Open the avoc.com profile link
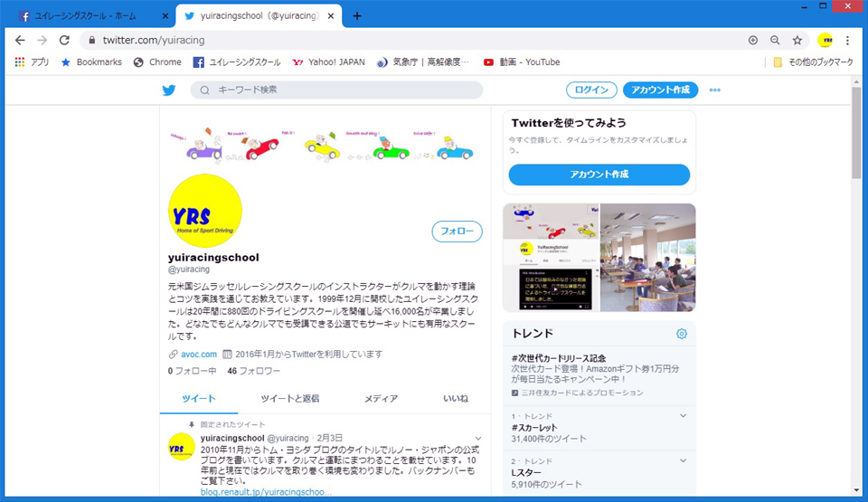This screenshot has width=868, height=502. click(x=198, y=354)
